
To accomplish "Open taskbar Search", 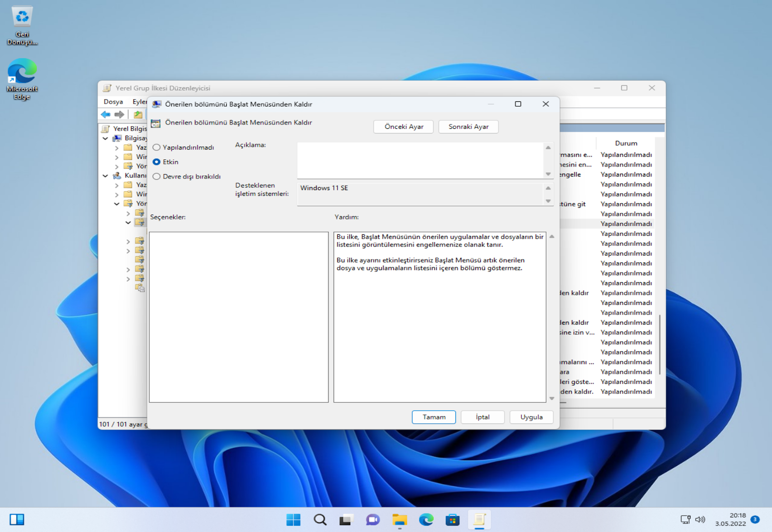I will [320, 519].
